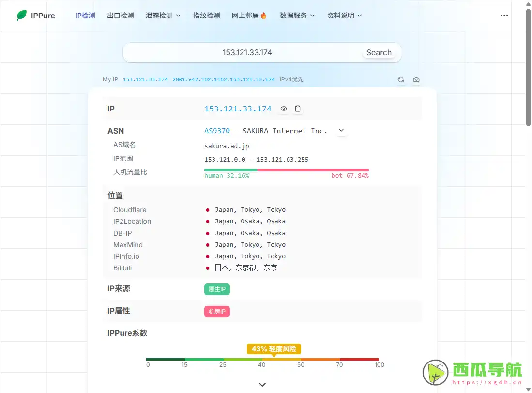Click the search input field with IP
This screenshot has width=532, height=393.
coord(247,53)
